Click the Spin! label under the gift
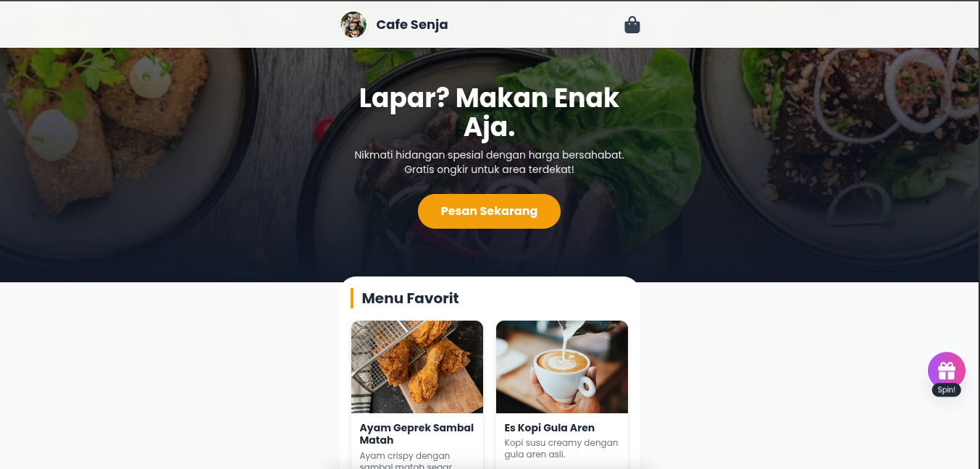The width and height of the screenshot is (980, 469). tap(947, 389)
